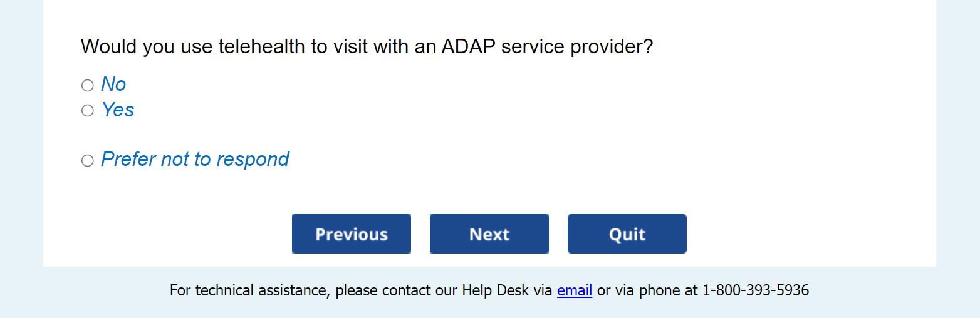The width and height of the screenshot is (980, 318).
Task: Click the italic "No" answer label
Action: [113, 85]
